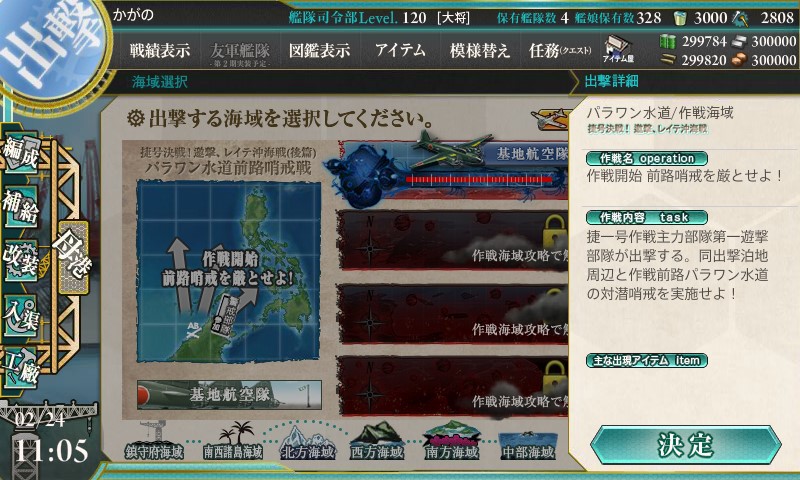Select the 補給 resupply icon
Screen dimensions: 800x480
[x=21, y=206]
